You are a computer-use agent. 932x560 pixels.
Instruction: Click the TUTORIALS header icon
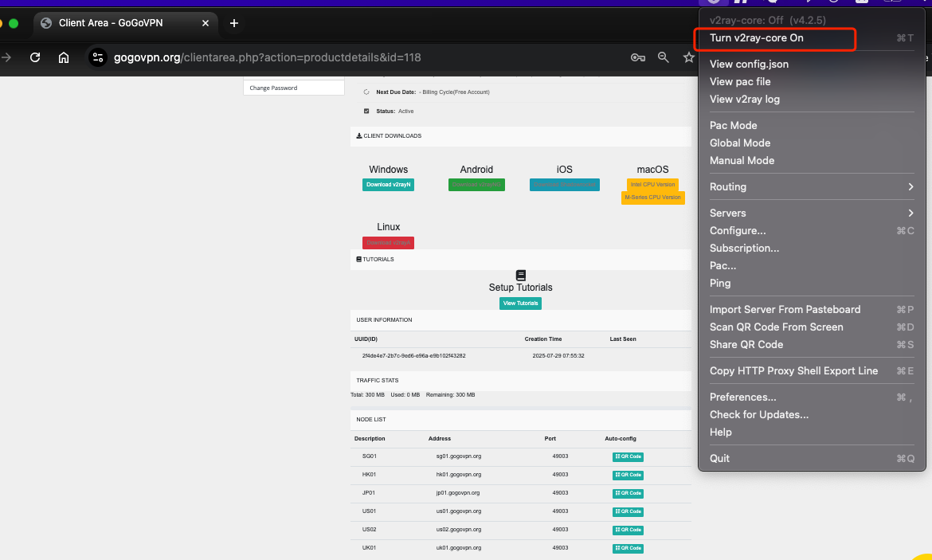point(359,259)
